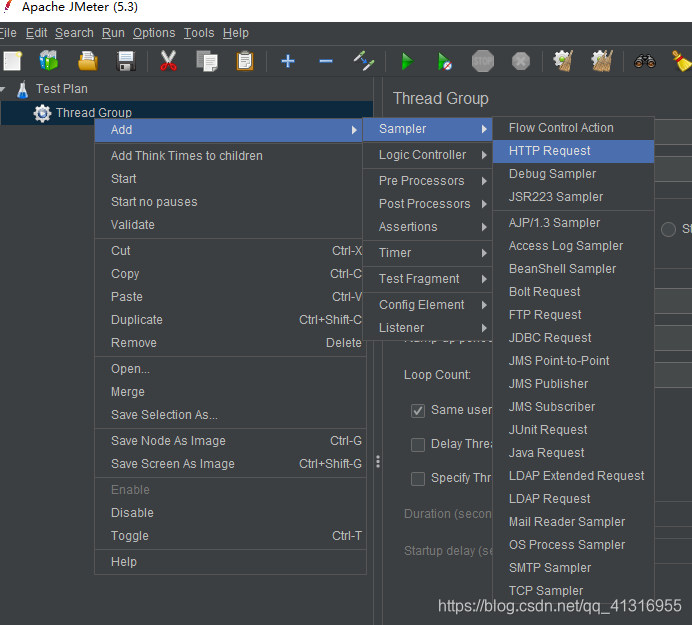This screenshot has width=692, height=625.
Task: Click the Stop sign toolbar icon
Action: point(483,61)
